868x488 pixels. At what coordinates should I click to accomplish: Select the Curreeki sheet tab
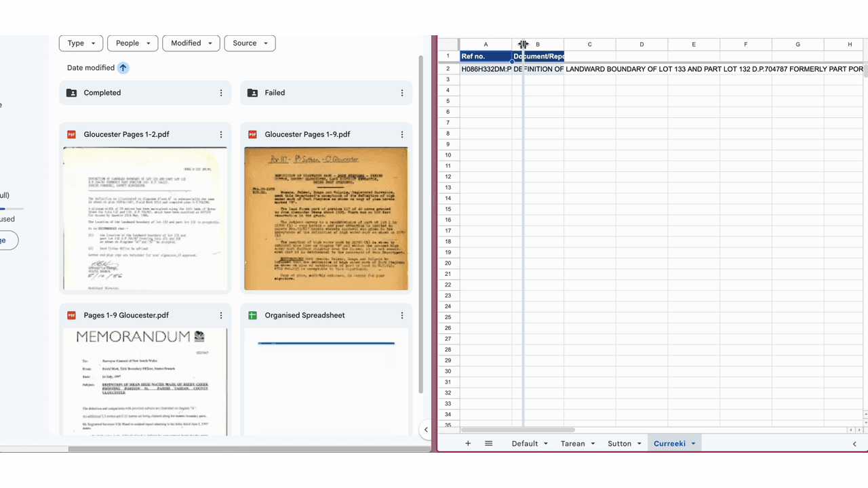[669, 444]
